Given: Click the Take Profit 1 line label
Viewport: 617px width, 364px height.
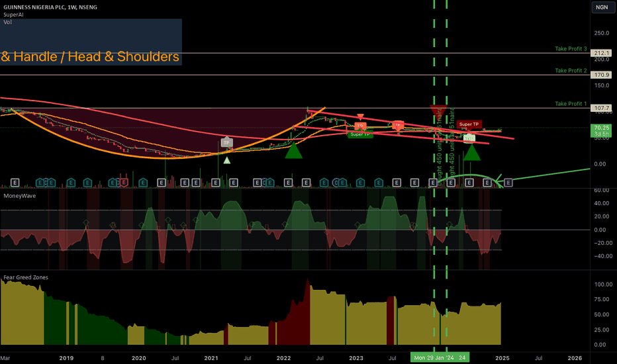Looking at the screenshot, I should click(571, 103).
